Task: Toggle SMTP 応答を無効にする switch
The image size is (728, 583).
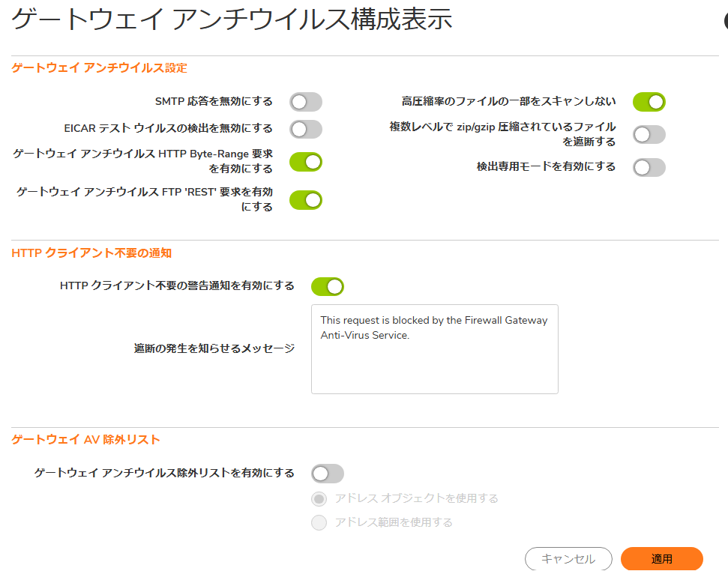Action: coord(305,102)
